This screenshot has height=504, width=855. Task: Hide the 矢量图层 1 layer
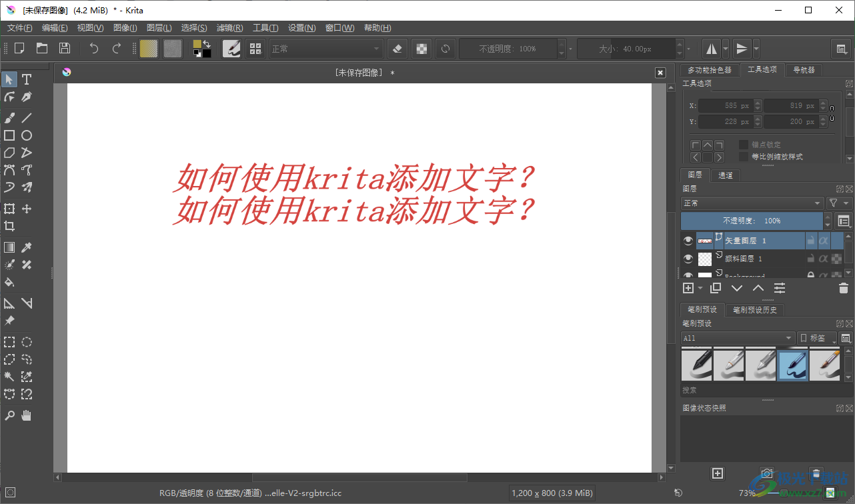pos(688,241)
